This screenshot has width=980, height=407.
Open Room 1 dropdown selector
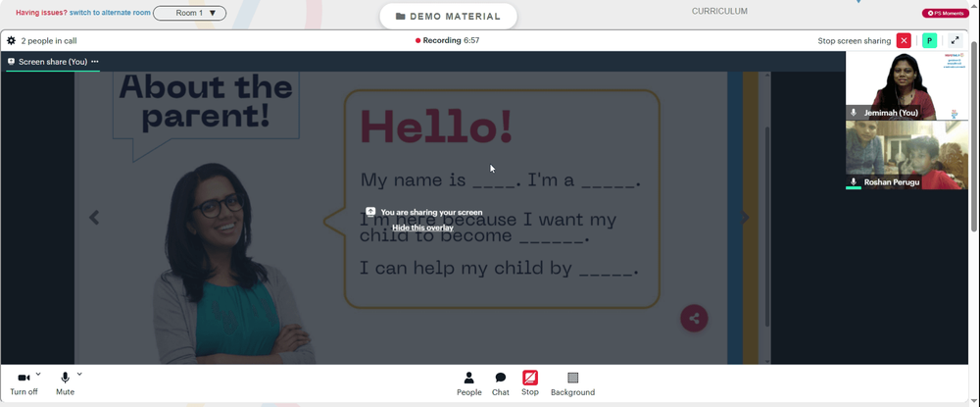pos(189,13)
